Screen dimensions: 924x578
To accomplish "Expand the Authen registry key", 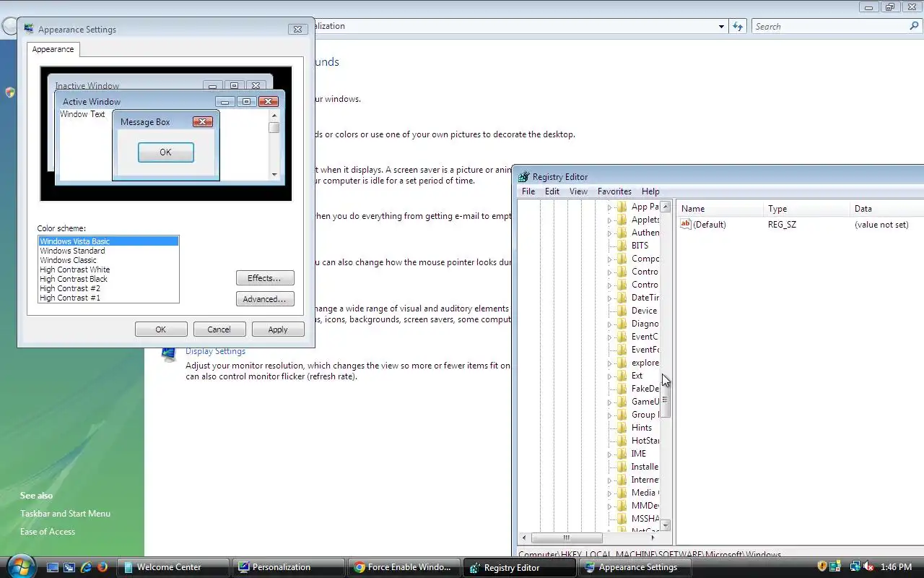I will (x=609, y=233).
